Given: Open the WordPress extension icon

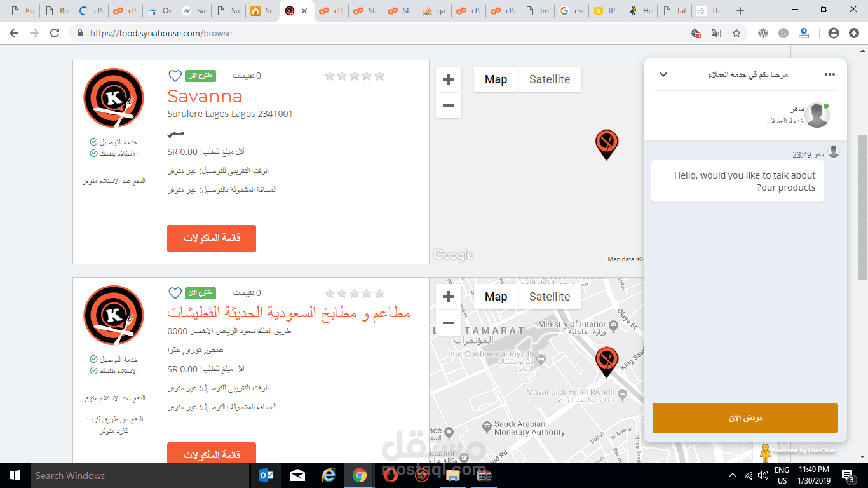Looking at the screenshot, I should (764, 33).
